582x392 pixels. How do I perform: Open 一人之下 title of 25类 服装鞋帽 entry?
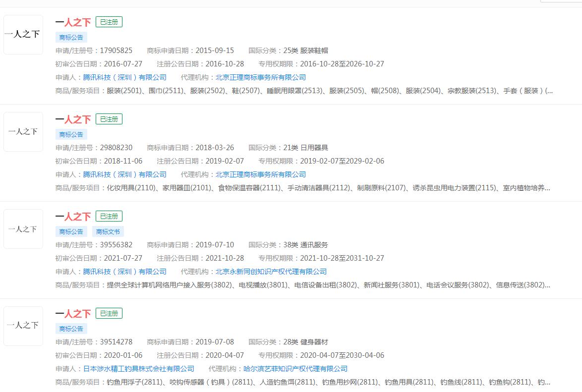[73, 22]
